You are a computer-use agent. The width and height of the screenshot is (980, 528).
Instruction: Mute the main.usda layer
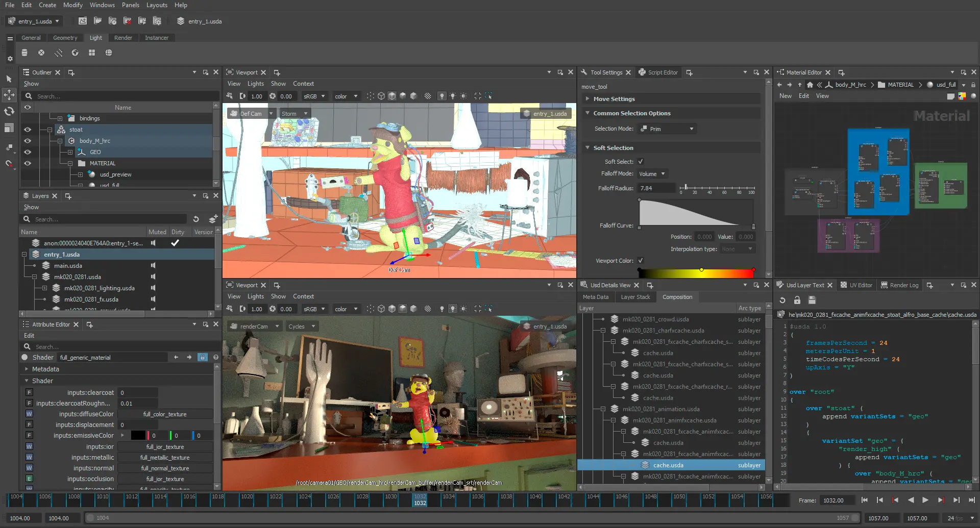pos(153,265)
